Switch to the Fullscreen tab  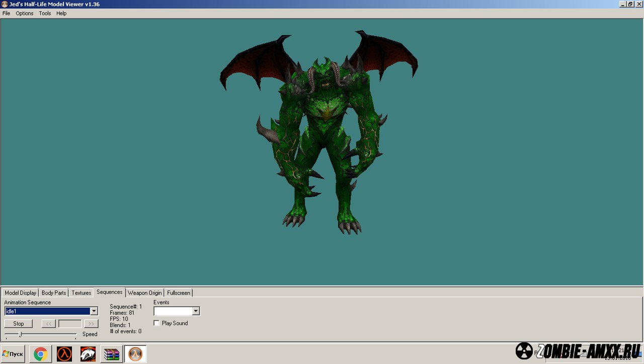click(179, 293)
